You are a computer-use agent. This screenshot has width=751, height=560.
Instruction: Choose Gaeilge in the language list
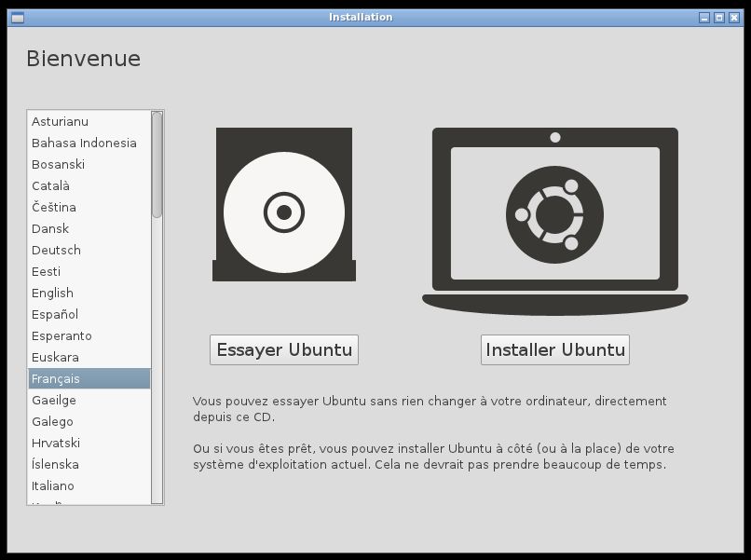point(89,400)
